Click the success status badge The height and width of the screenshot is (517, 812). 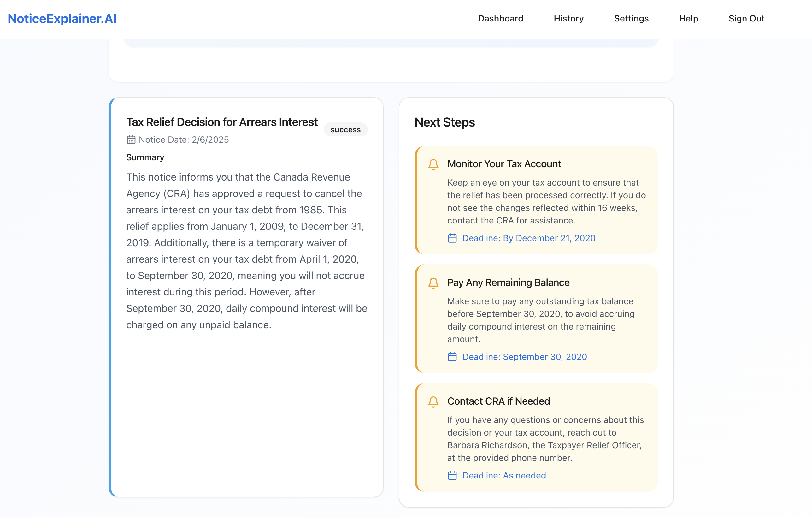coord(345,130)
